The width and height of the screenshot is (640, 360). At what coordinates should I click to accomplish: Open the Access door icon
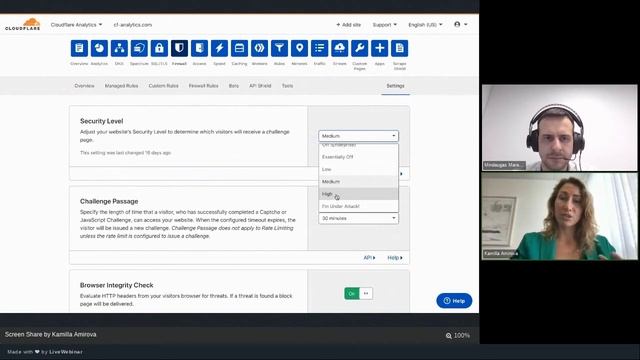[x=199, y=48]
